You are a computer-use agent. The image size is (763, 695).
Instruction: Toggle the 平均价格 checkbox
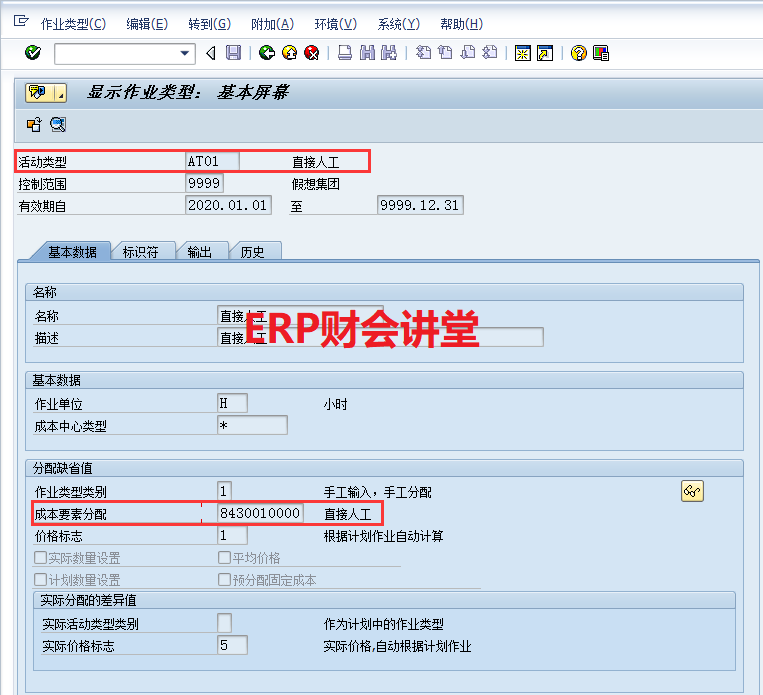[x=224, y=558]
